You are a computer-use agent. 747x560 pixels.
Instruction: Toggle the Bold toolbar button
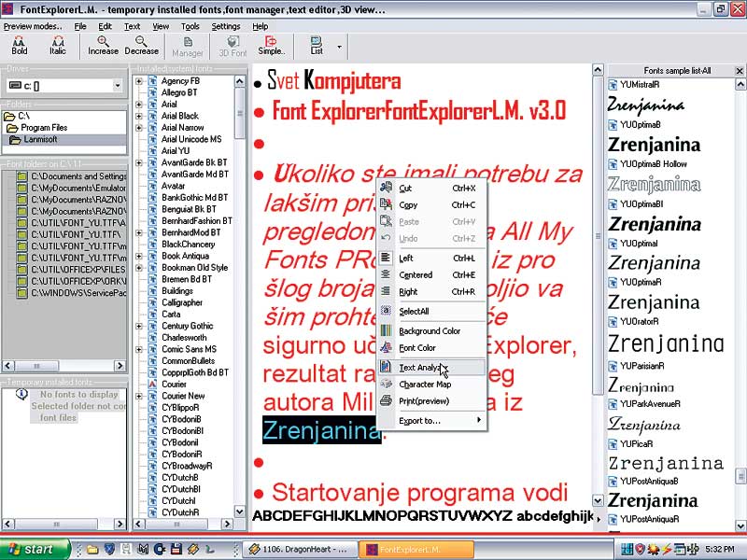(x=19, y=46)
